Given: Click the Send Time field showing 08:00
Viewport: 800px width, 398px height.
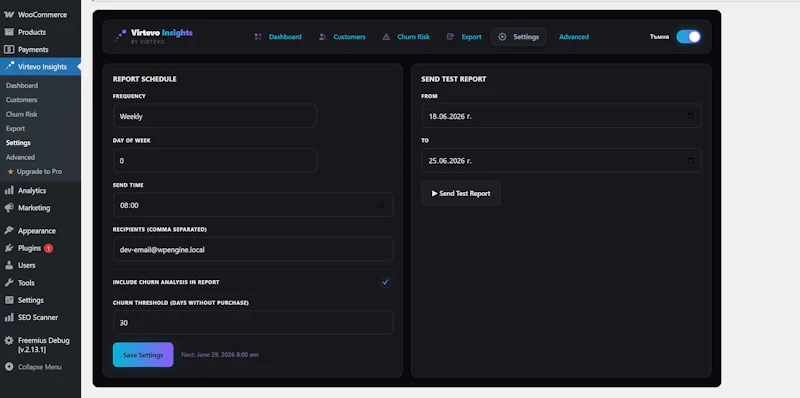Looking at the screenshot, I should click(x=253, y=205).
